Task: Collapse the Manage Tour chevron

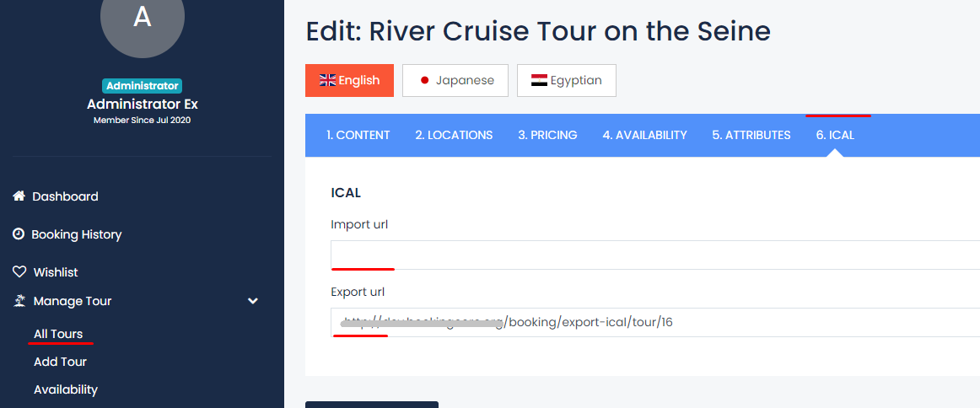Action: point(252,301)
